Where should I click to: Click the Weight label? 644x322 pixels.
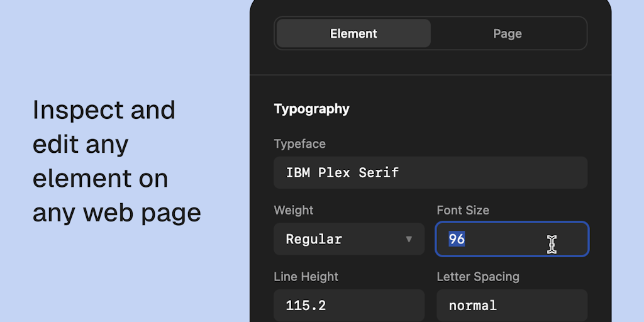click(294, 210)
